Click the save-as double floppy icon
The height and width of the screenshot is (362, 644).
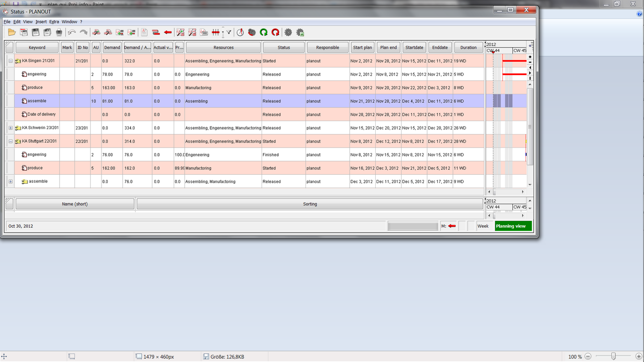(x=47, y=32)
